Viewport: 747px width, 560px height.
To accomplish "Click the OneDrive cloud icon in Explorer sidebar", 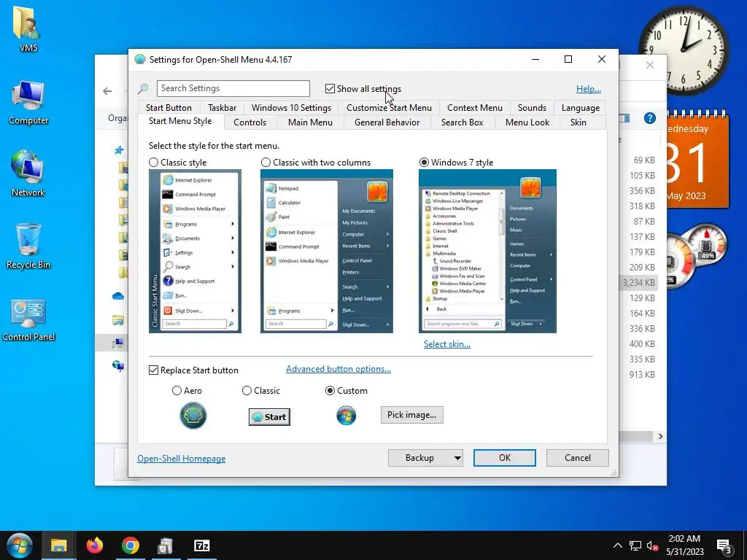I will click(x=118, y=296).
